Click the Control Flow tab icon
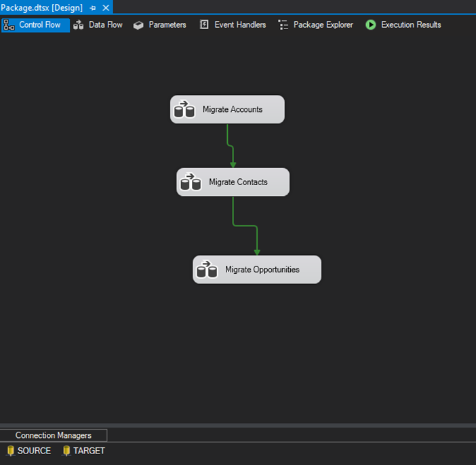 coord(9,25)
